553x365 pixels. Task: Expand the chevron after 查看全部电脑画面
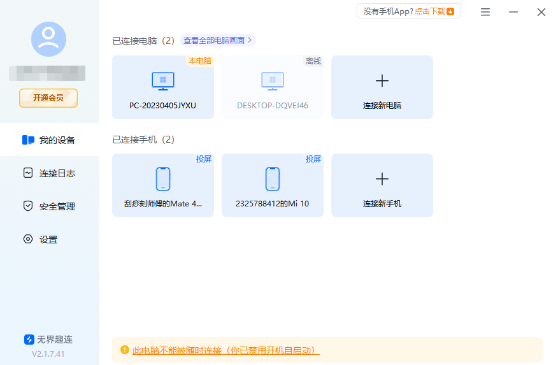coord(250,40)
